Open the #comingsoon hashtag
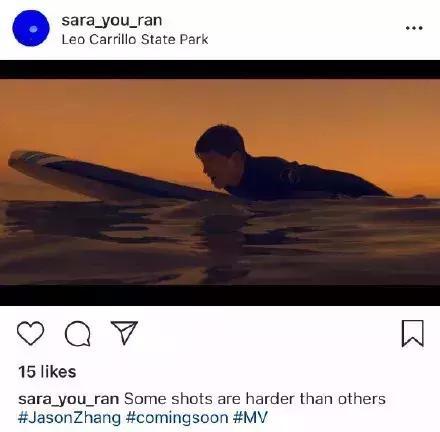Image resolution: width=440 pixels, height=432 pixels. (177, 418)
